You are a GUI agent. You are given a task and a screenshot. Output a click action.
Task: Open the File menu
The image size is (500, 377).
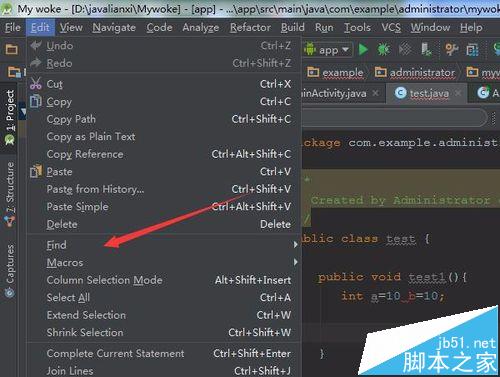[13, 27]
